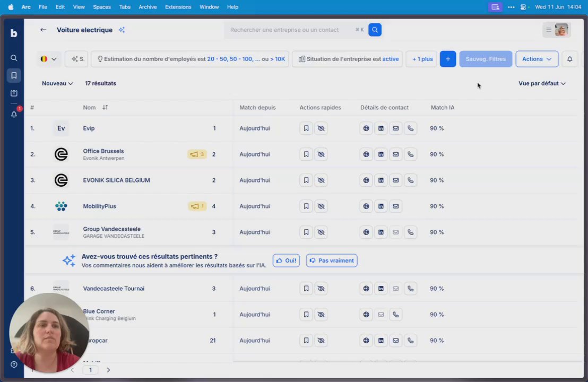Click the AI sparkle icon beside Voiture electrique
The height and width of the screenshot is (382, 588).
tap(122, 30)
